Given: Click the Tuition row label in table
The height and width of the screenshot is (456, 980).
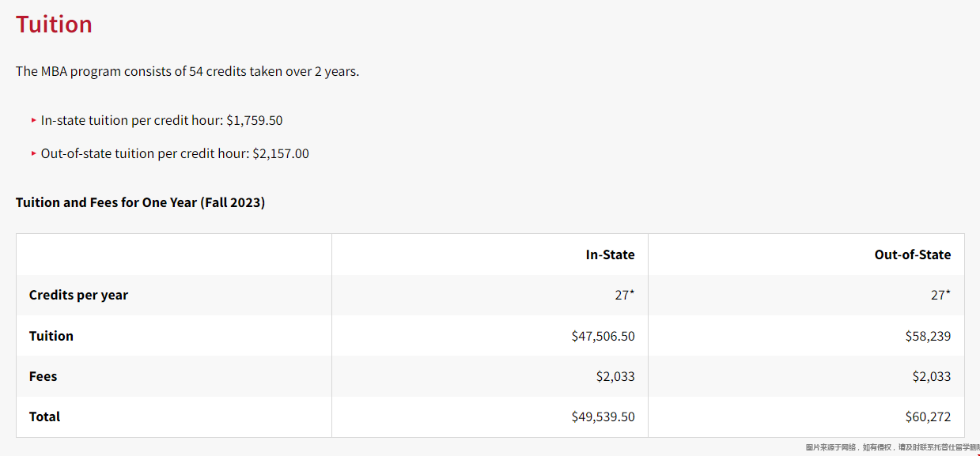Looking at the screenshot, I should (51, 336).
